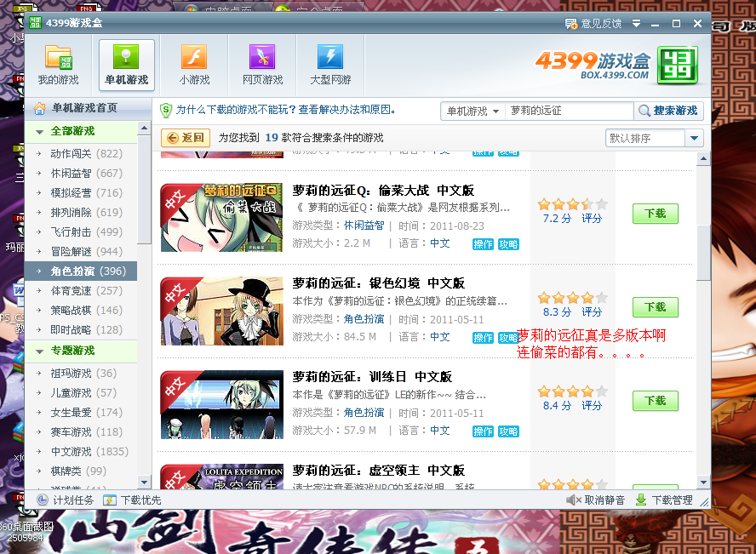Open 评分 link for 银色幻境

592,312
